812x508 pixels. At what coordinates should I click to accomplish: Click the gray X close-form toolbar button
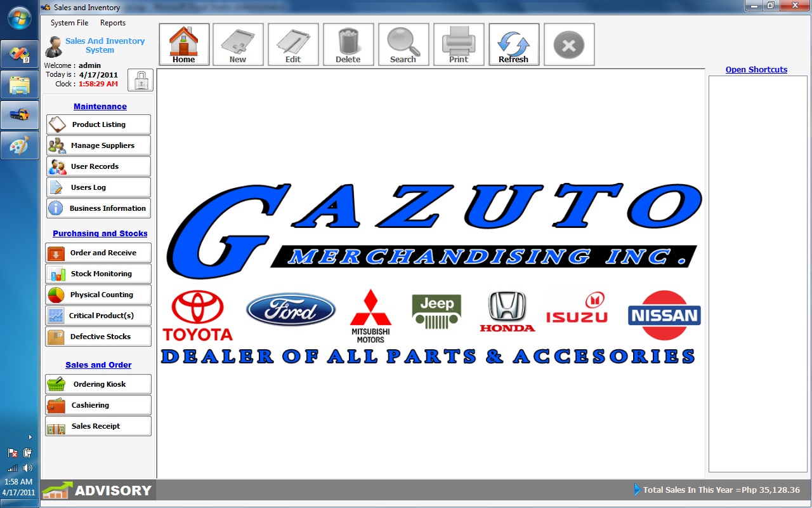pyautogui.click(x=569, y=44)
